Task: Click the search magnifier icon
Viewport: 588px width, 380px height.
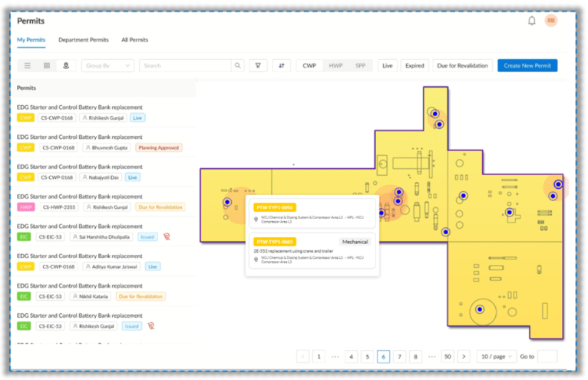Action: point(238,66)
